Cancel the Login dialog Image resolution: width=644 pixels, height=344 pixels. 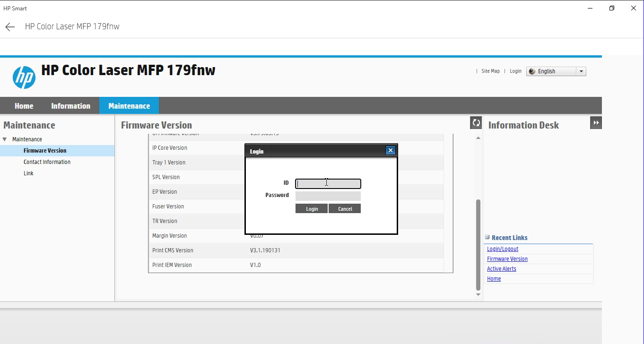[x=345, y=208]
